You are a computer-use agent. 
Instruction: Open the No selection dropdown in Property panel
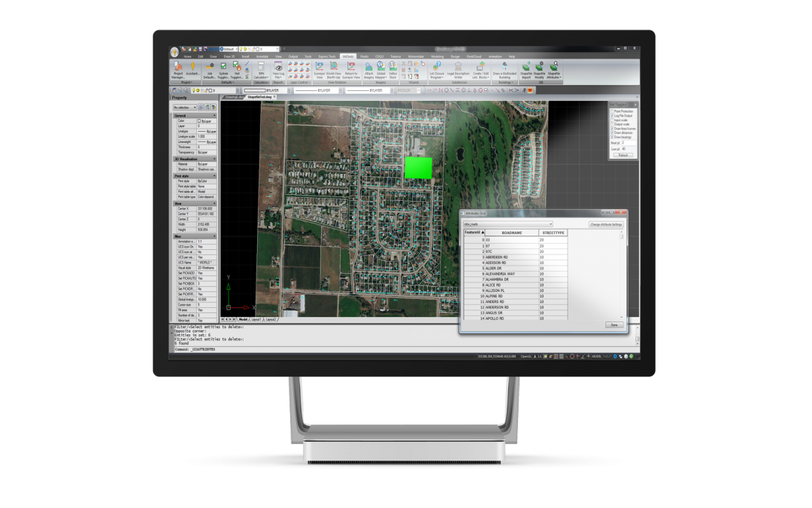(184, 107)
